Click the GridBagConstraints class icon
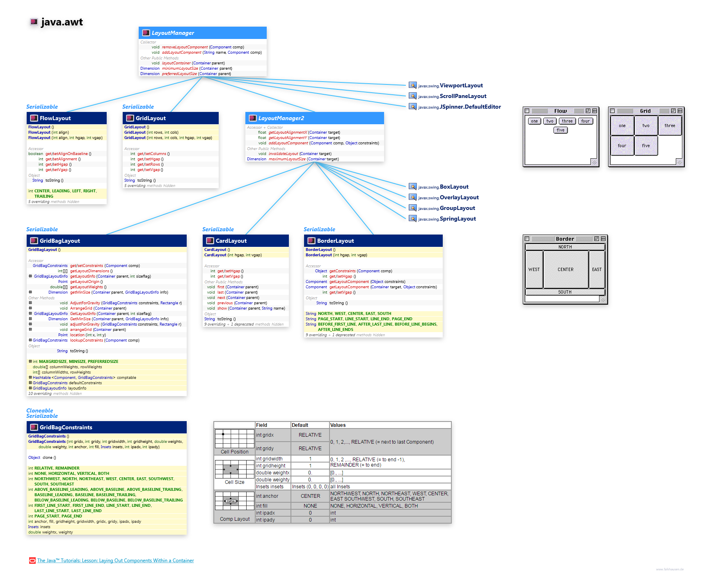The image size is (707, 588). tap(34, 427)
